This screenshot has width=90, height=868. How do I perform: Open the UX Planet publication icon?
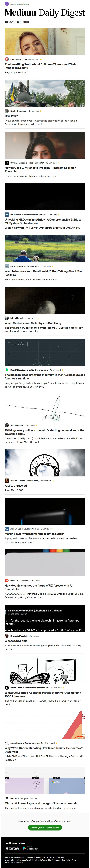tap(7, 581)
